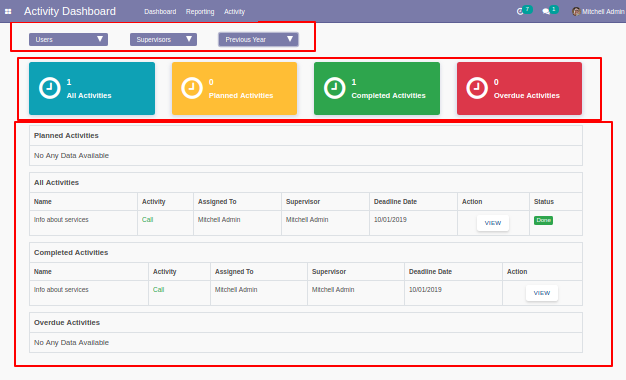Viewport: 626px width, 380px height.
Task: Click VIEW button in Completed Activities table
Action: [542, 293]
